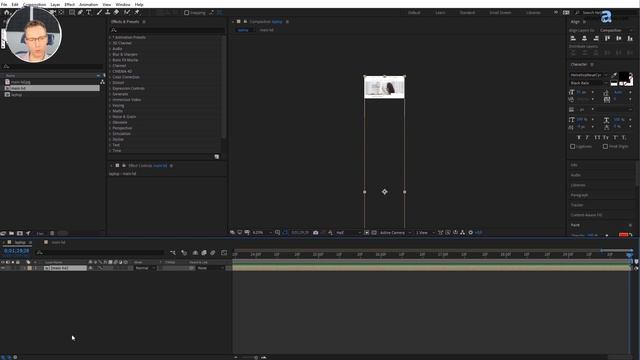640x360 pixels.
Task: Switch to Learn workspace
Action: (440, 13)
